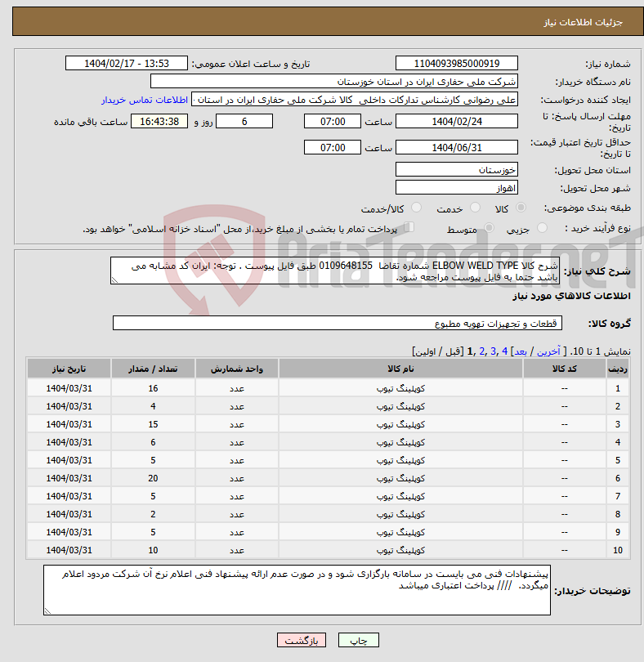Click product name in row 1
Image resolution: width=644 pixels, height=662 pixels.
400,388
